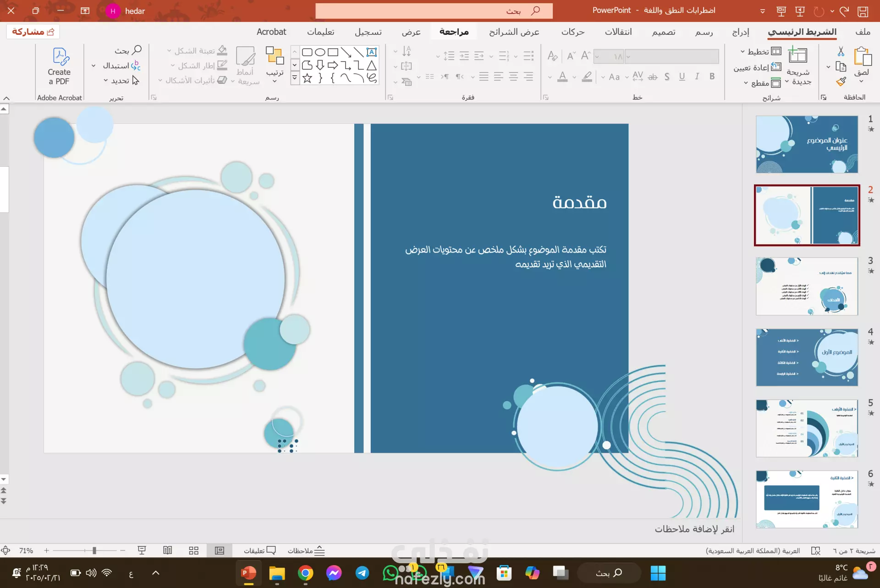Open the File (ملف) menu
This screenshot has height=588, width=880.
863,32
